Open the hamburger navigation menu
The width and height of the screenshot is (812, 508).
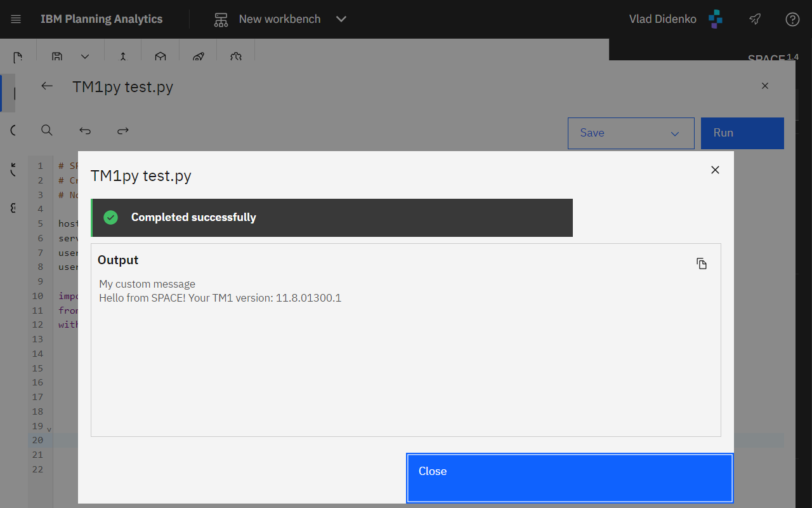(x=16, y=19)
